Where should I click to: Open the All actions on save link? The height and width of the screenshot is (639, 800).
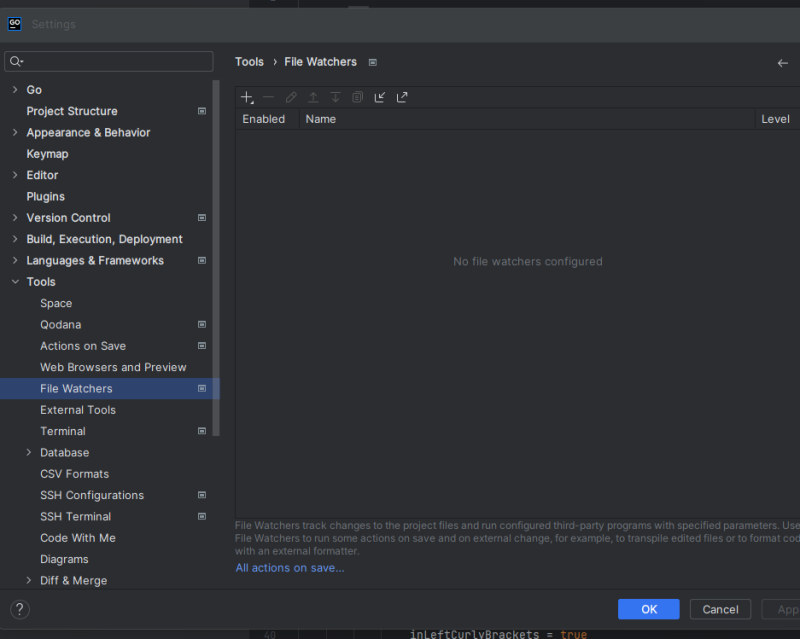point(290,568)
